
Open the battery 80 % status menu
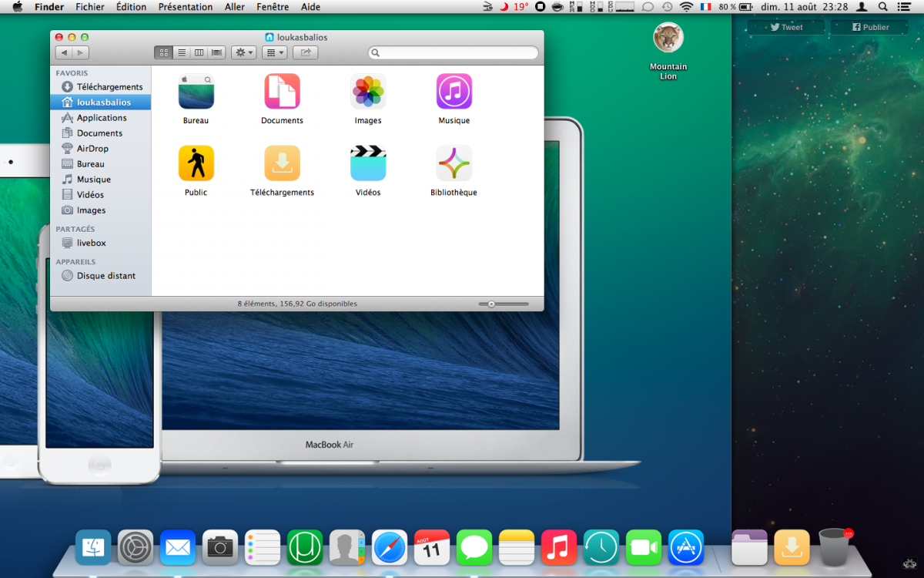click(735, 7)
